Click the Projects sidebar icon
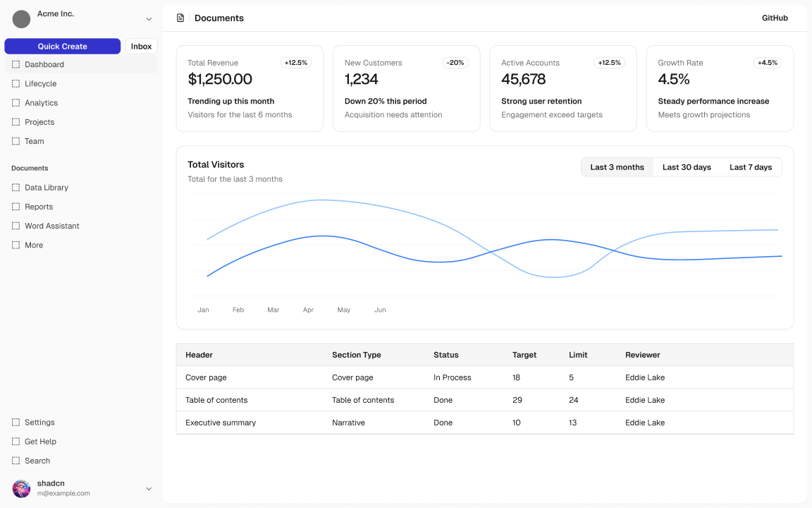This screenshot has height=508, width=812. [16, 122]
